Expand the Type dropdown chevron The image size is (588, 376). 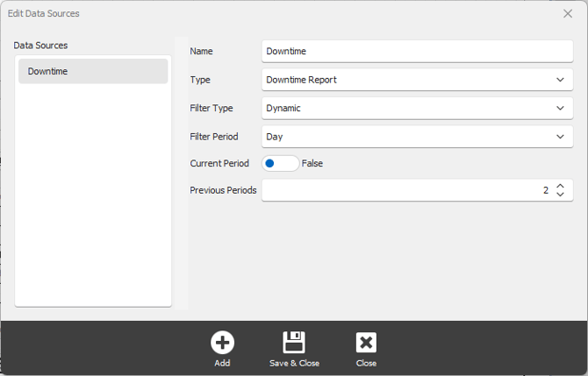click(560, 80)
